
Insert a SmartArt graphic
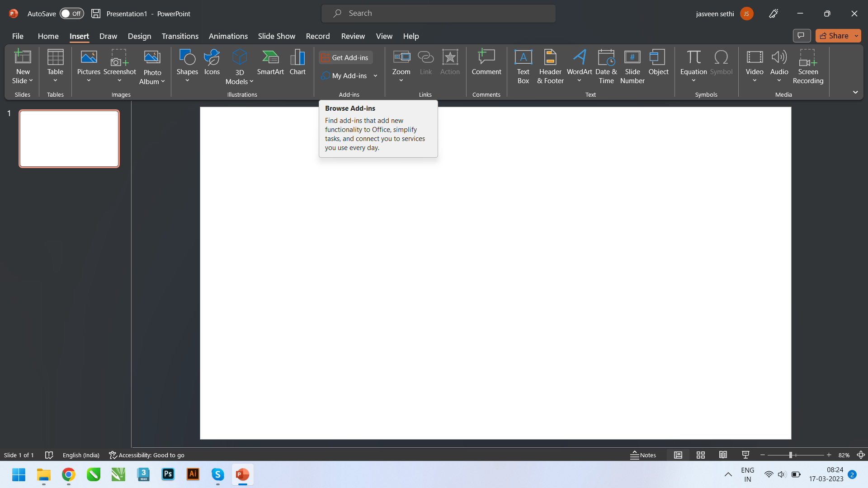pos(270,62)
